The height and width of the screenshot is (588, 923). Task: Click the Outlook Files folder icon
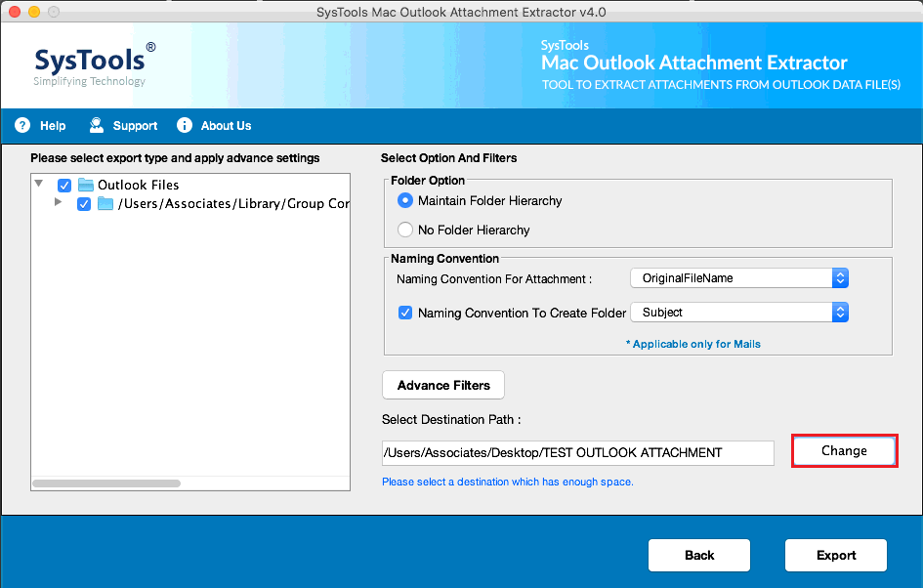point(86,185)
